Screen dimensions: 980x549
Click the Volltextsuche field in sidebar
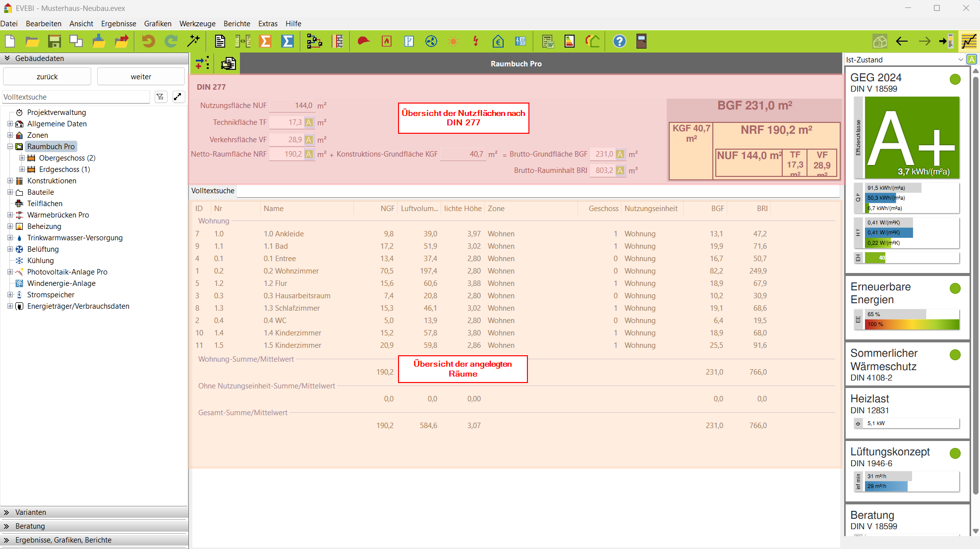point(76,97)
